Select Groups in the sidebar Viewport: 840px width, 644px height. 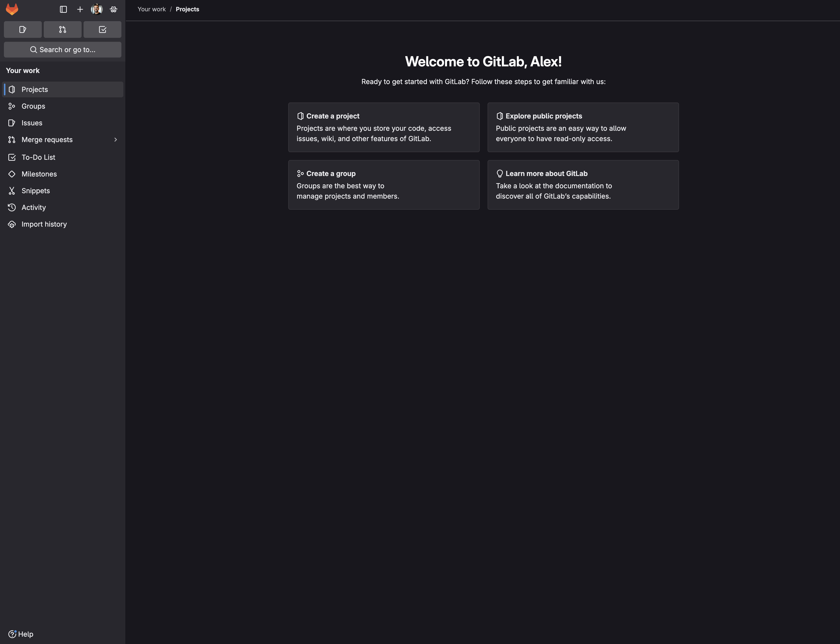[x=33, y=106]
